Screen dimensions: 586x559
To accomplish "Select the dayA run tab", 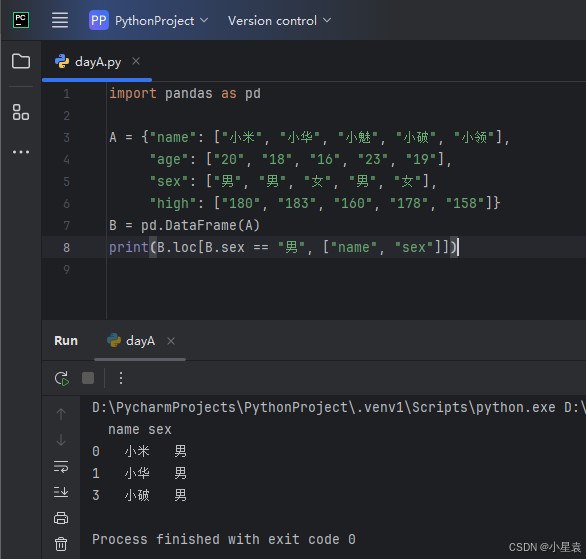I will pyautogui.click(x=140, y=341).
